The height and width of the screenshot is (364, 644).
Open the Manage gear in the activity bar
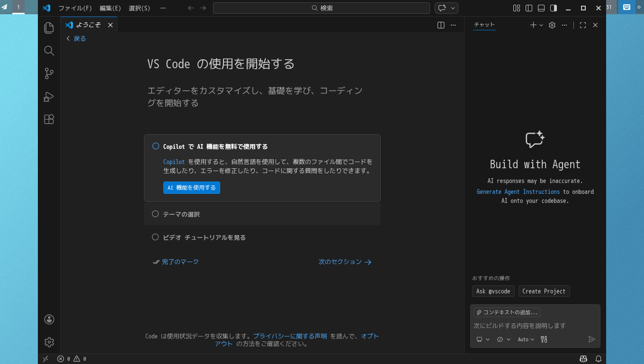pyautogui.click(x=49, y=342)
